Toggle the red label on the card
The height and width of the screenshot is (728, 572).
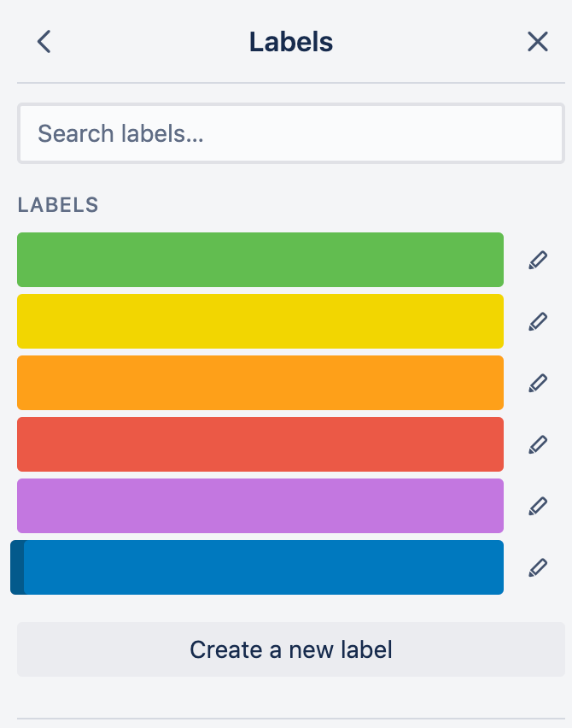point(260,444)
